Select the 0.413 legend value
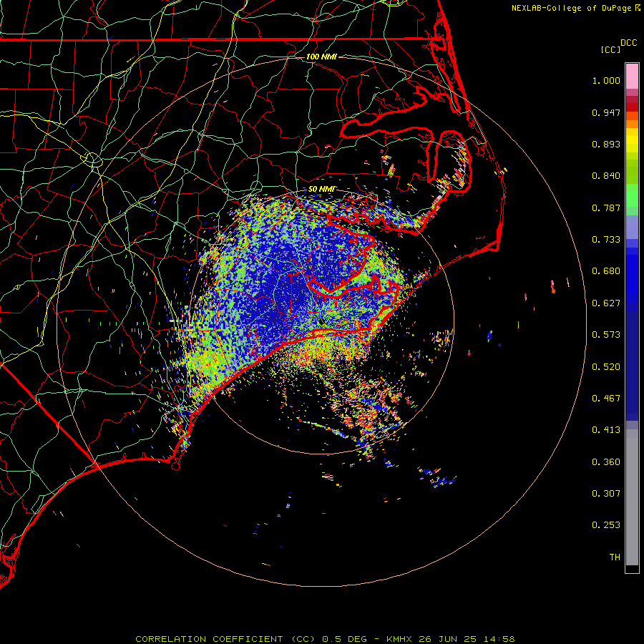The image size is (644, 644). tap(606, 430)
